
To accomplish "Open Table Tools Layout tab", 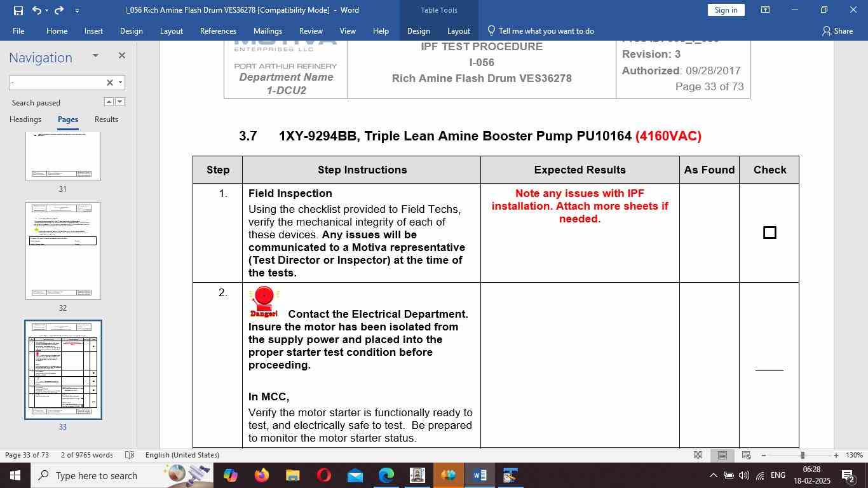I will (x=458, y=30).
